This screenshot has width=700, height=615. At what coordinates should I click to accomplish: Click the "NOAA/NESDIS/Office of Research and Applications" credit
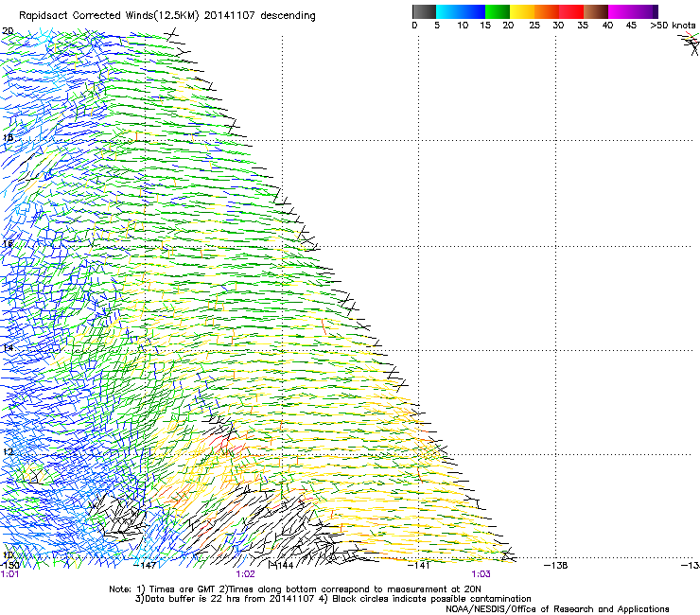point(557,609)
